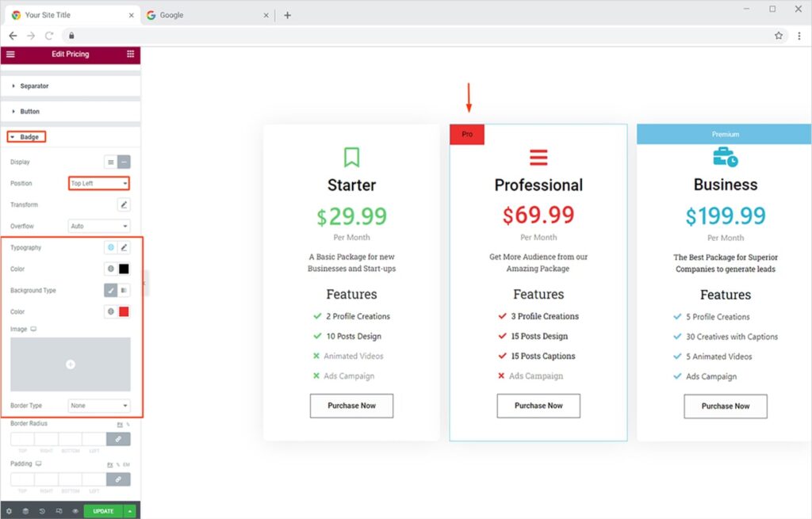
Task: Select classic background type brush
Action: (x=111, y=291)
